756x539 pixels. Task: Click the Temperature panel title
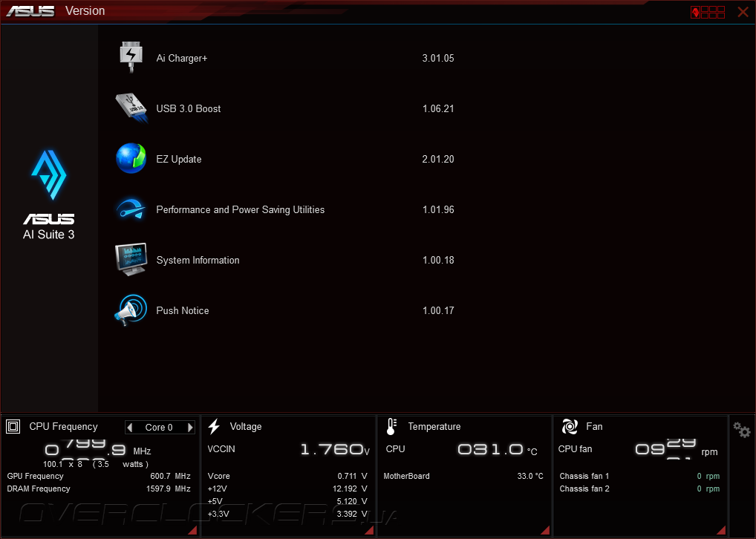pyautogui.click(x=434, y=427)
